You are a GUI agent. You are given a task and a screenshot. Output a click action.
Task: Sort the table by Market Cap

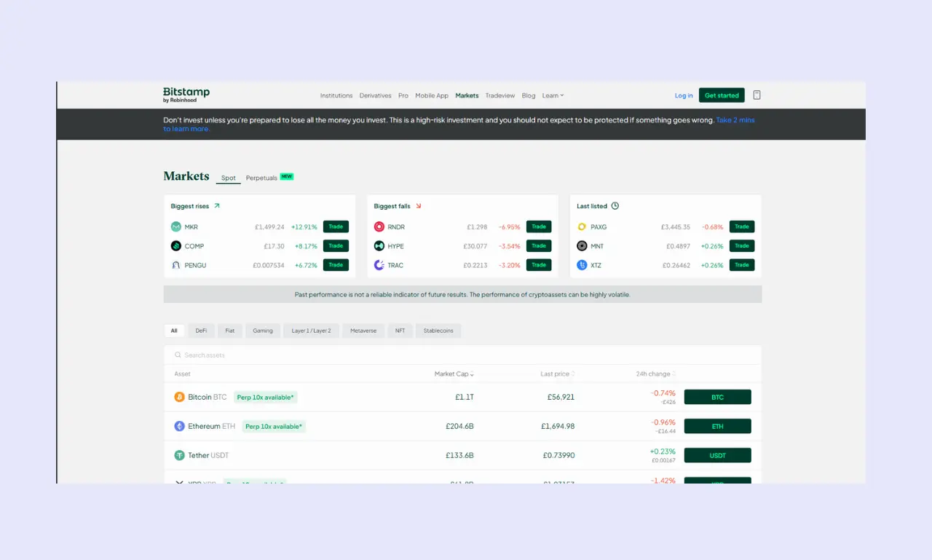point(454,374)
